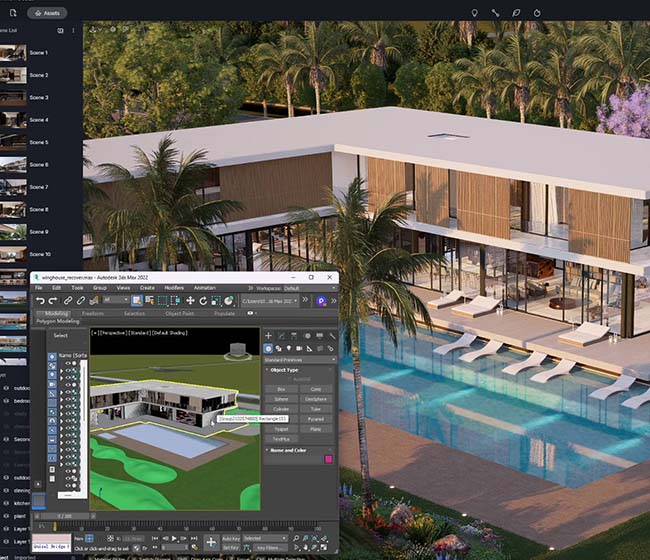Click the Teapot object type button

click(281, 429)
